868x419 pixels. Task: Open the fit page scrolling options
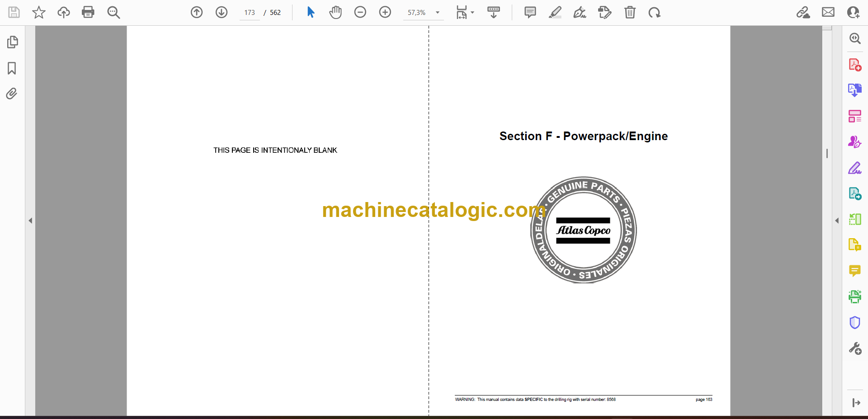click(465, 12)
